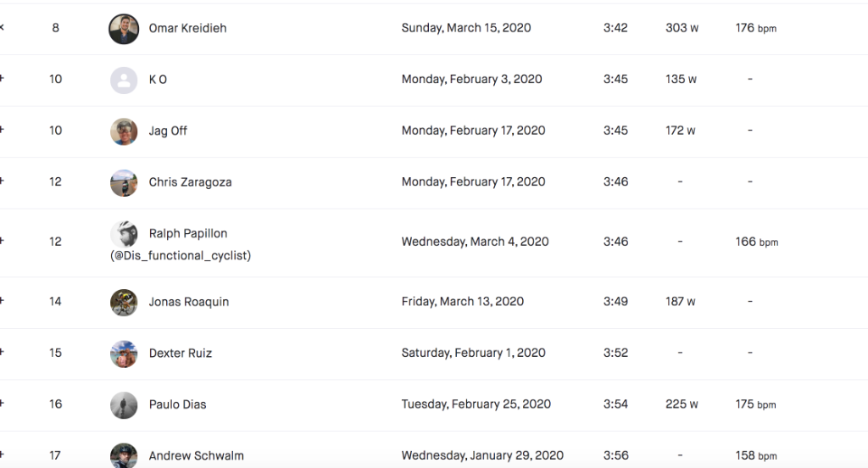The image size is (868, 468).
Task: Click Paulo Dias's 3:54 effort time
Action: [x=615, y=404]
